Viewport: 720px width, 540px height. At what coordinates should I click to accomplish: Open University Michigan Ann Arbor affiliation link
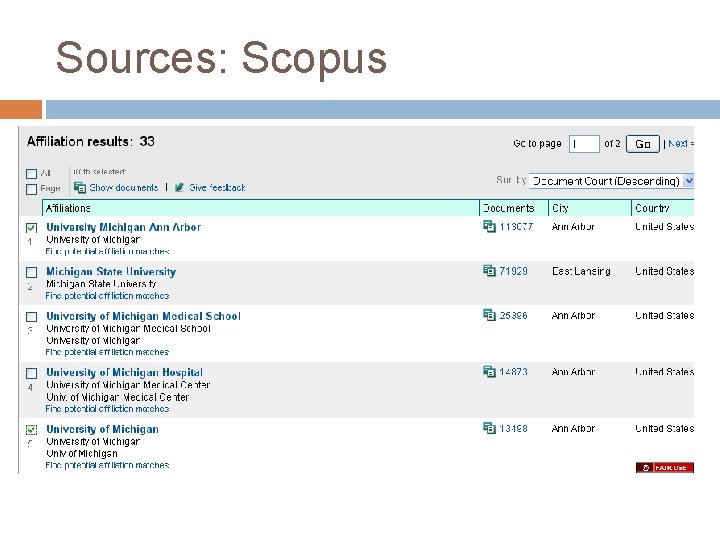point(124,227)
